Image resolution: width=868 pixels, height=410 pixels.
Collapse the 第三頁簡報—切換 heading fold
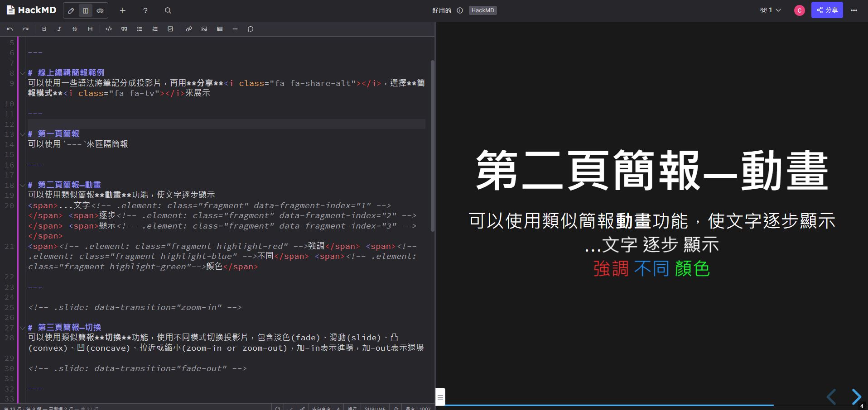click(x=22, y=328)
